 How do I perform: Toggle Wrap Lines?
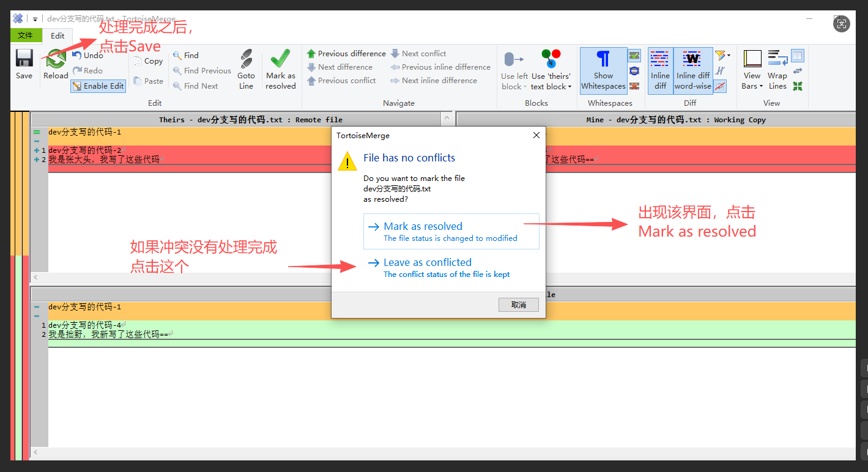pyautogui.click(x=777, y=70)
